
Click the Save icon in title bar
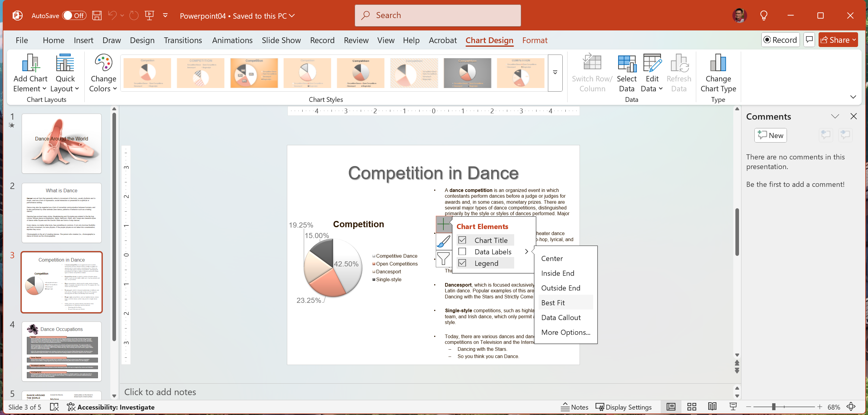tap(97, 15)
